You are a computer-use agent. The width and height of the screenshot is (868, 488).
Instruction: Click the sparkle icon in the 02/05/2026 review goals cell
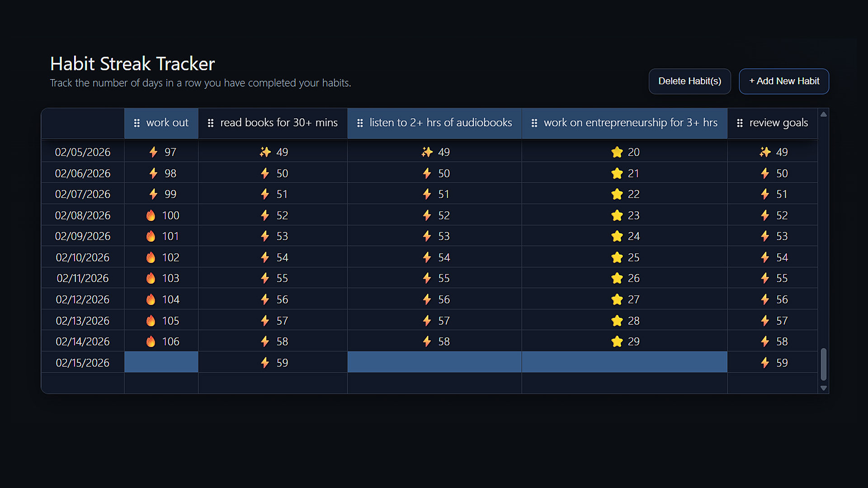[x=765, y=152]
